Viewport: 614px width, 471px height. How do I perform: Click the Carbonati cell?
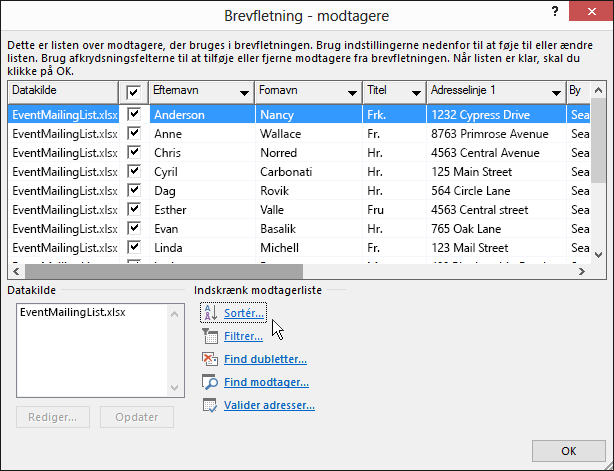[x=309, y=172]
